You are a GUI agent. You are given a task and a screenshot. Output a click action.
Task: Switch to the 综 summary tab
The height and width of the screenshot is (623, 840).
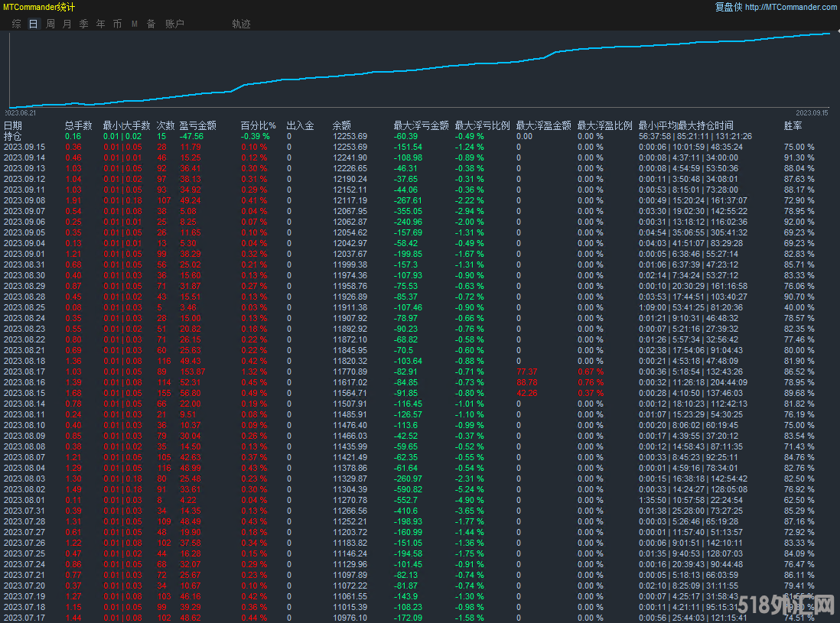point(16,24)
